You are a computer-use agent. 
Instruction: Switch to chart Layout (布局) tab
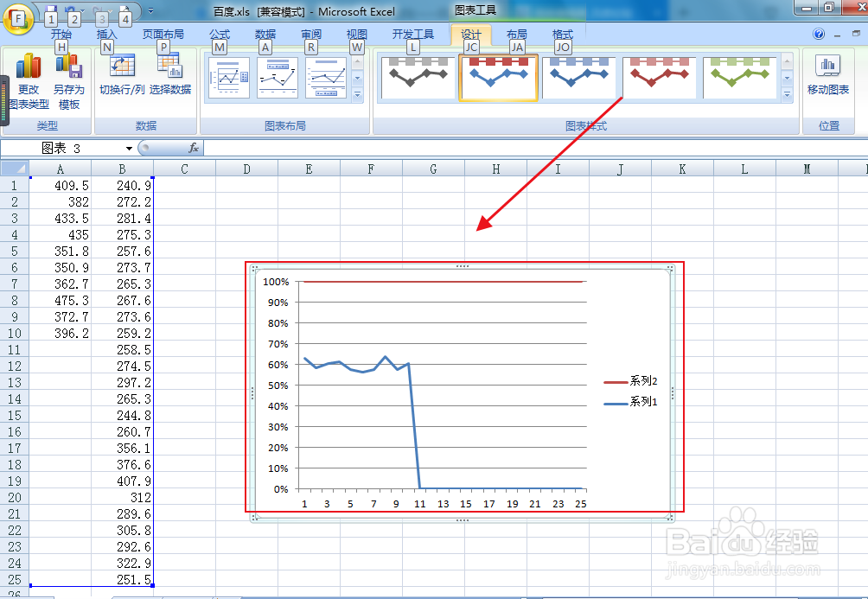(516, 35)
